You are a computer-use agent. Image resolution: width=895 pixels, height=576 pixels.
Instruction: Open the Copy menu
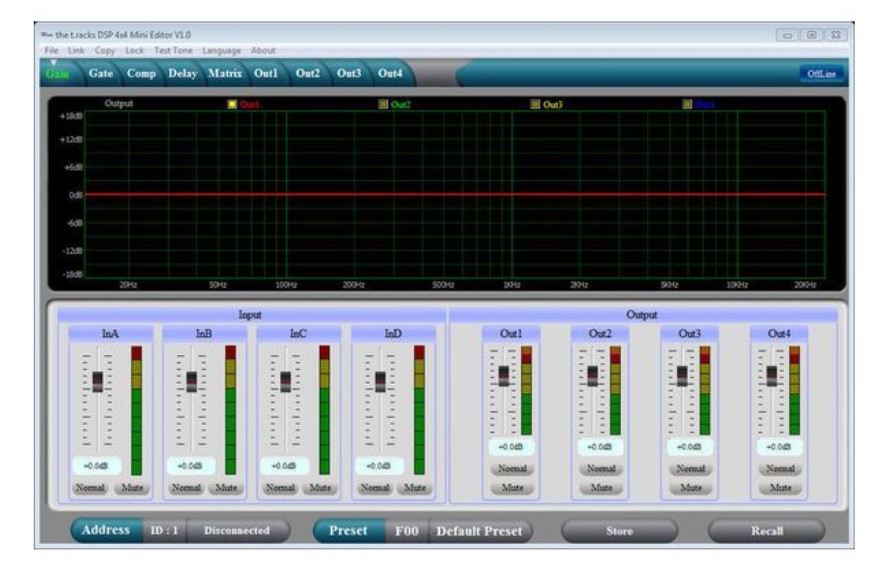[105, 50]
